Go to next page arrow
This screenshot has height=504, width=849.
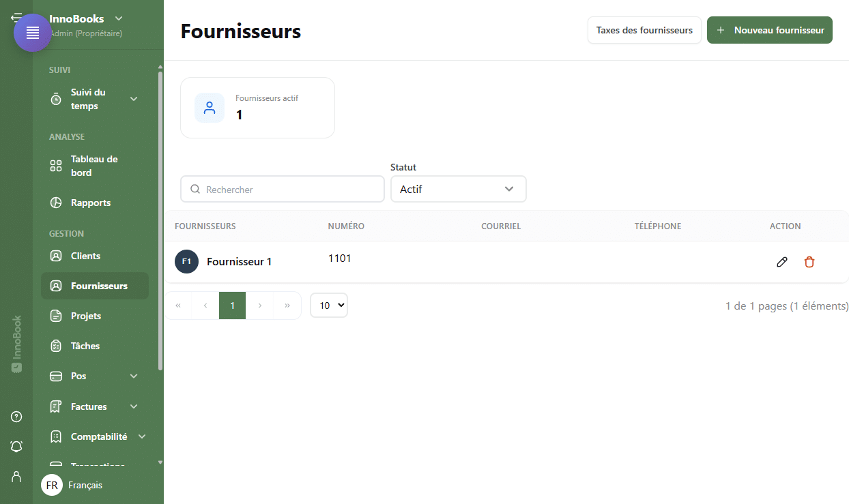click(260, 306)
